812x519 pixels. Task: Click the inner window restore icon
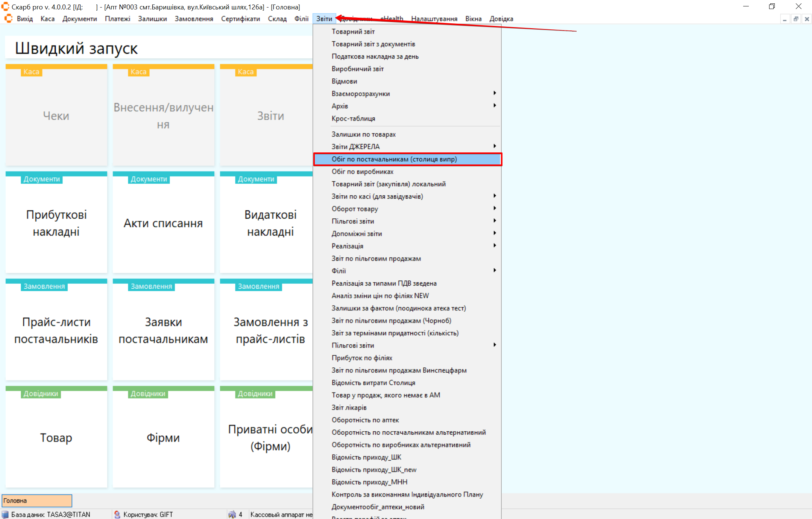coord(796,19)
